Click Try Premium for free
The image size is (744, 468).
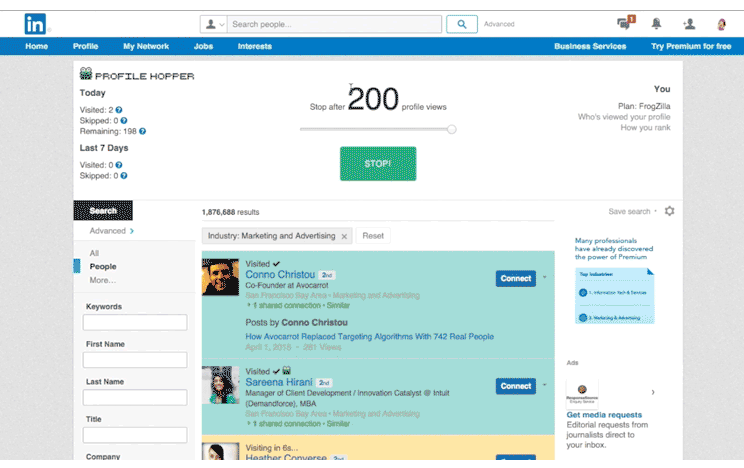tap(691, 46)
